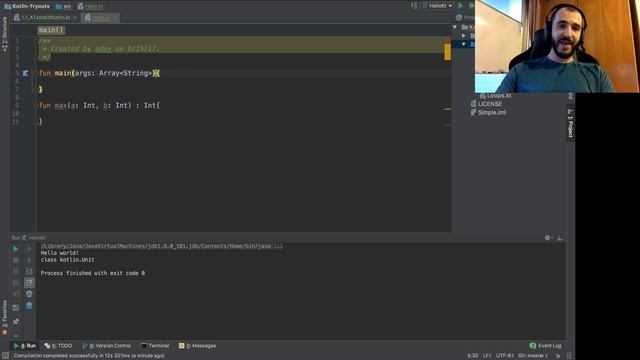The height and width of the screenshot is (360, 640).
Task: Switch to the 1.1.ATasteOfKotlin.kt editor tab
Action: pos(42,18)
